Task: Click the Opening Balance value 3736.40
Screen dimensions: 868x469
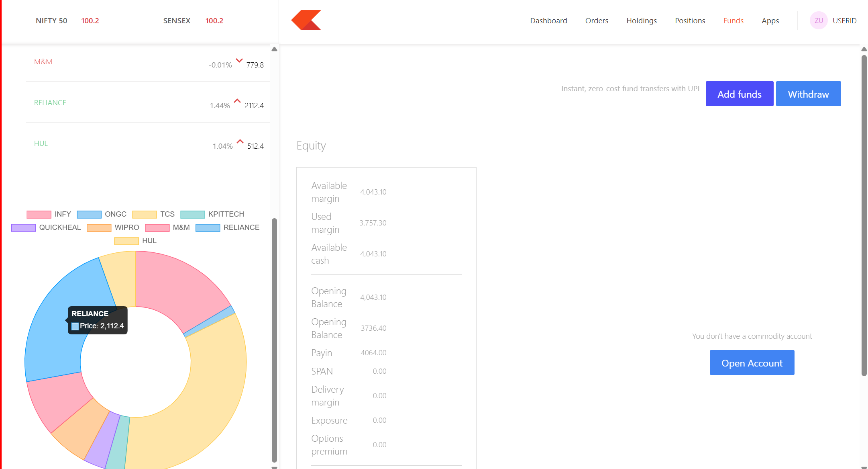Action: (x=373, y=328)
